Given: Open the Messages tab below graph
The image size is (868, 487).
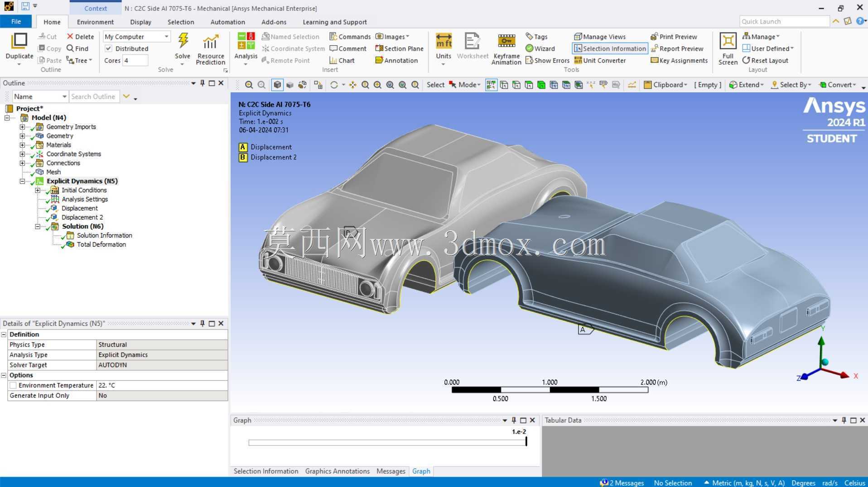Looking at the screenshot, I should (391, 471).
